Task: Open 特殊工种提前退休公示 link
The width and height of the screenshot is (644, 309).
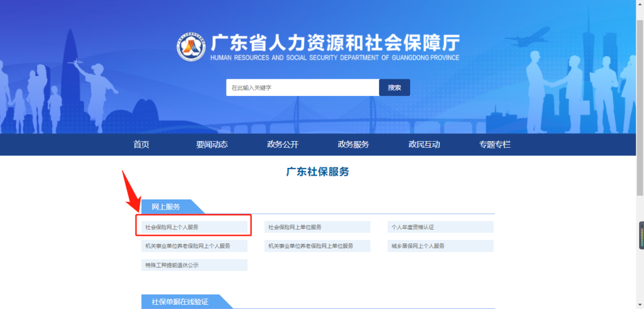Action: pos(194,265)
